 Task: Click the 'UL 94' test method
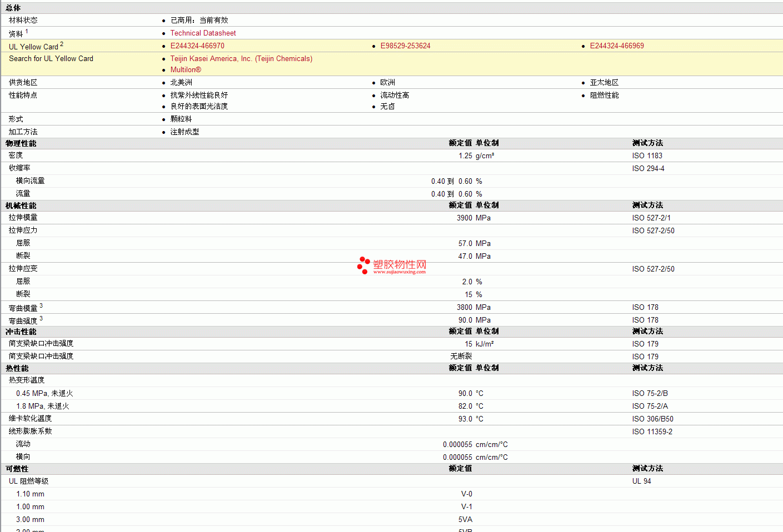click(641, 481)
